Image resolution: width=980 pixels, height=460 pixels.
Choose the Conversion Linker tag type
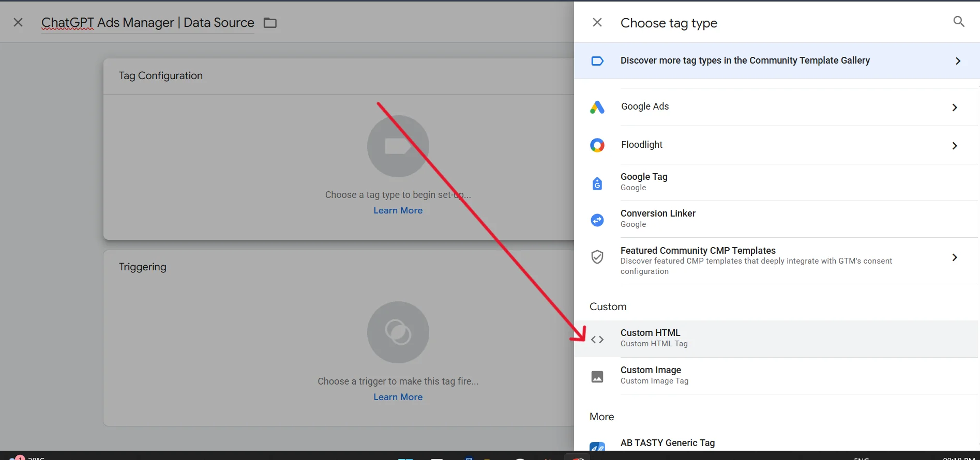point(776,219)
